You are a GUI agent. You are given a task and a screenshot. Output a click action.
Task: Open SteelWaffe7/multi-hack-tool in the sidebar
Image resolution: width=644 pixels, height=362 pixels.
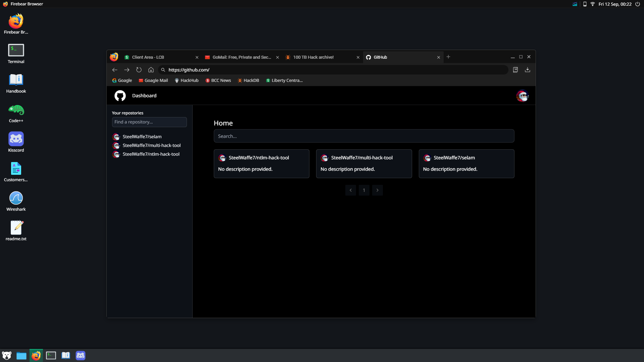[151, 145]
